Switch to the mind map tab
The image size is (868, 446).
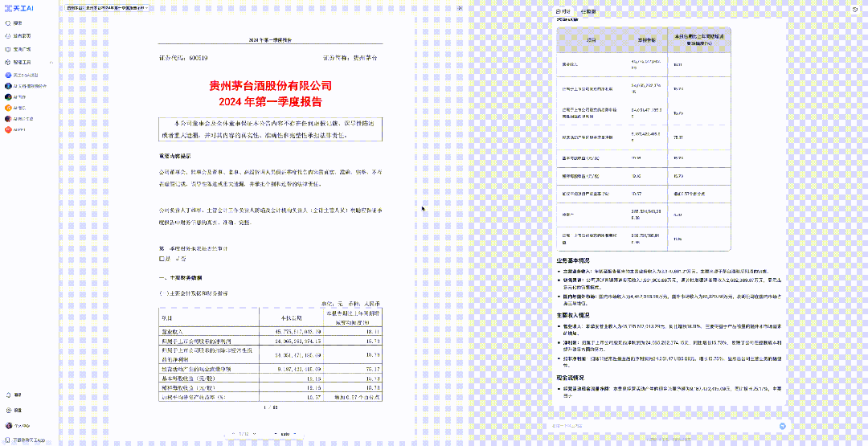click(588, 11)
